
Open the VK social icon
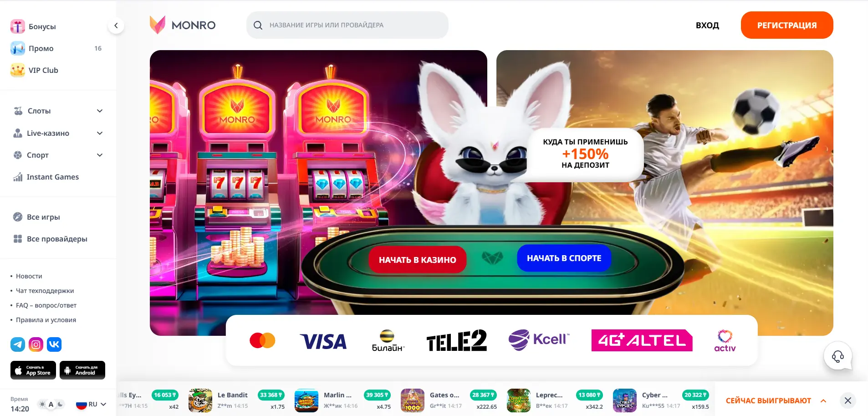[54, 344]
